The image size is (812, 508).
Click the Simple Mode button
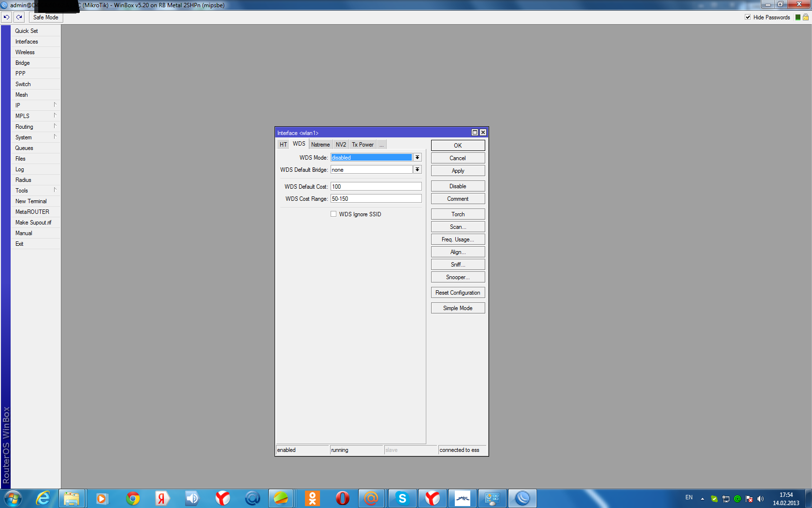(x=458, y=308)
